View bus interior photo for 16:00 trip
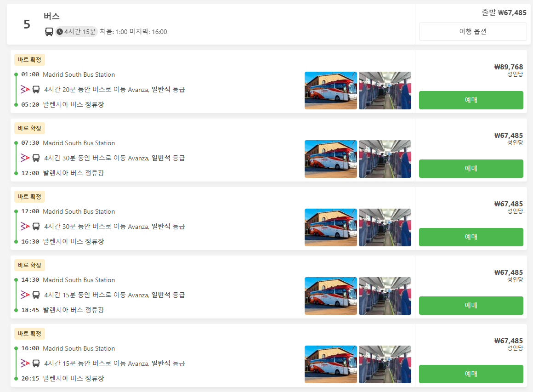Viewport: 533px width, 392px height. tap(385, 364)
